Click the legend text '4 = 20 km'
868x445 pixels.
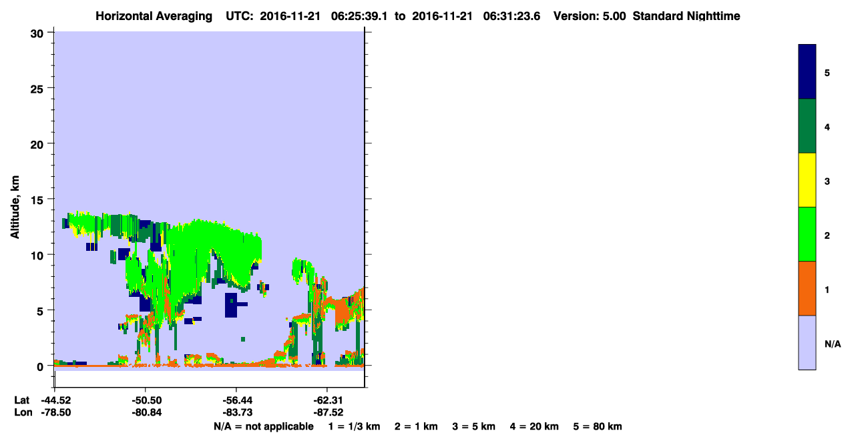click(x=535, y=426)
